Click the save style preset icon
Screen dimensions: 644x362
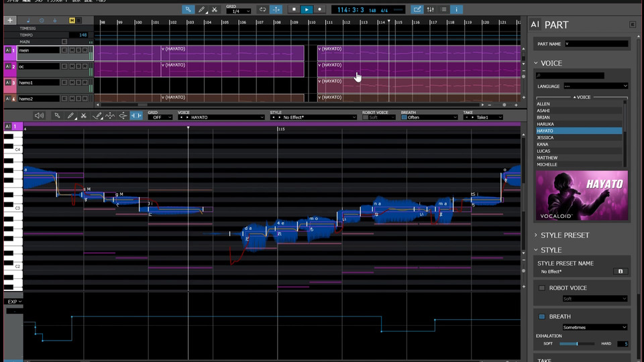tap(620, 271)
